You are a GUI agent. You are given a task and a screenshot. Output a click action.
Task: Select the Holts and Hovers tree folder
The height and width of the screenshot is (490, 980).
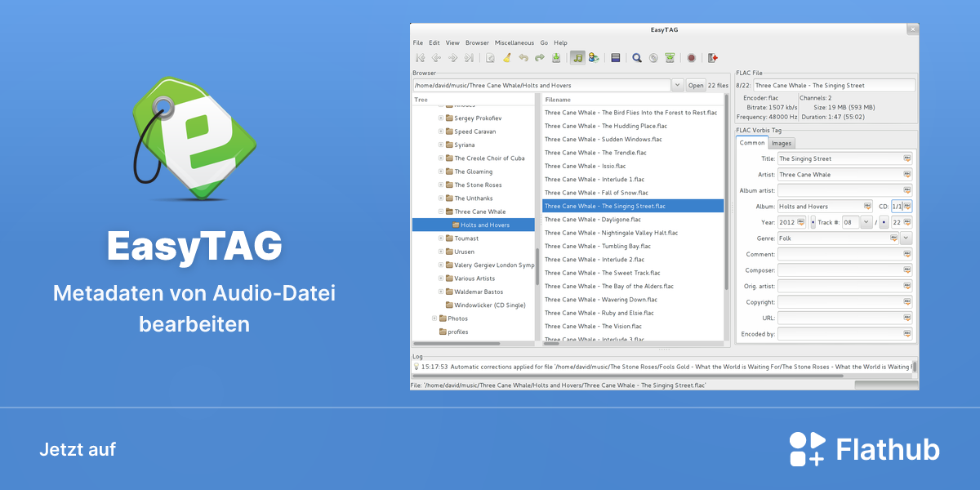474,225
